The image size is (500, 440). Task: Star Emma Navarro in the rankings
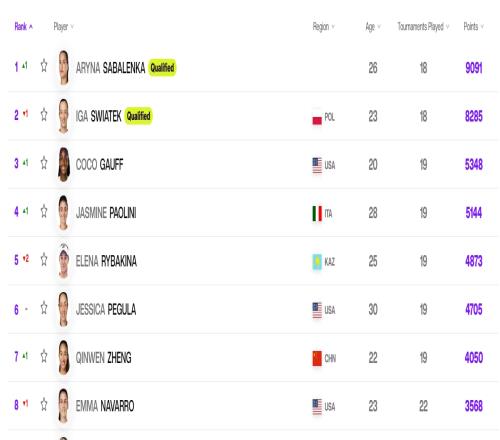[x=44, y=405]
